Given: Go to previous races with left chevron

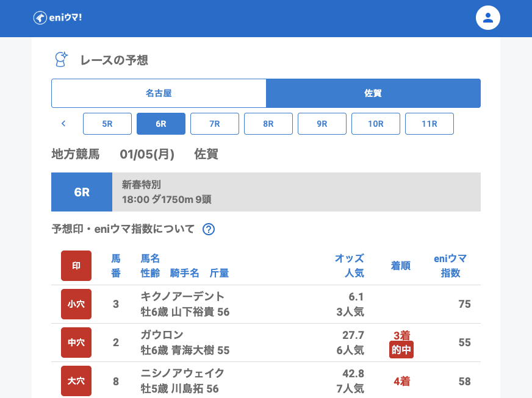Looking at the screenshot, I should [63, 124].
